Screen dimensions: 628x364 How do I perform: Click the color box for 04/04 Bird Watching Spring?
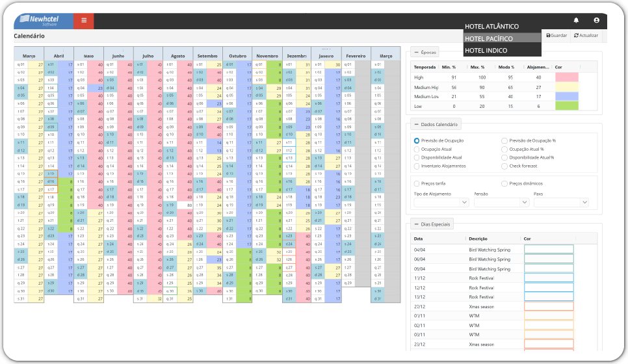coord(549,250)
